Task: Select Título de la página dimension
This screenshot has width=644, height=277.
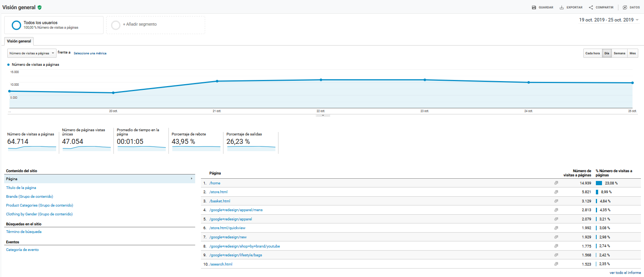Action: click(21, 188)
